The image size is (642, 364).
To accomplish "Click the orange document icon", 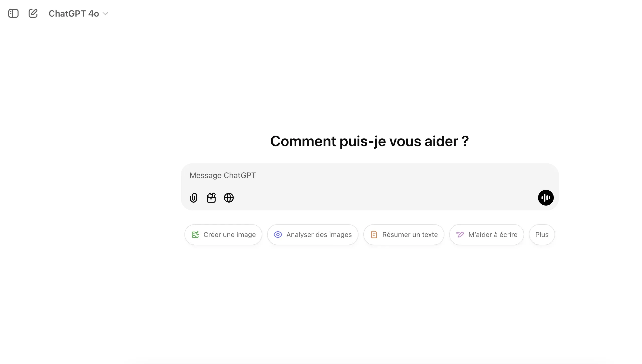I will tap(374, 235).
